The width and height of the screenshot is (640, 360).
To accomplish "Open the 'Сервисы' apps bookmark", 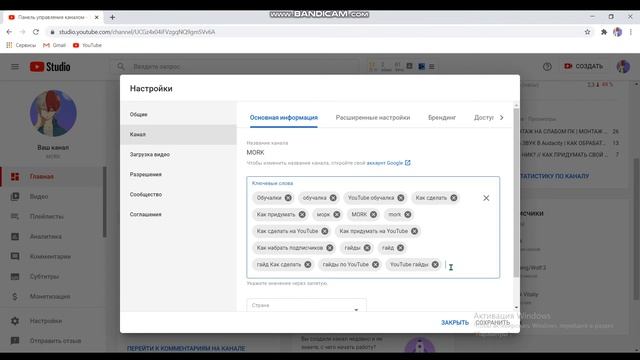I will (x=21, y=45).
